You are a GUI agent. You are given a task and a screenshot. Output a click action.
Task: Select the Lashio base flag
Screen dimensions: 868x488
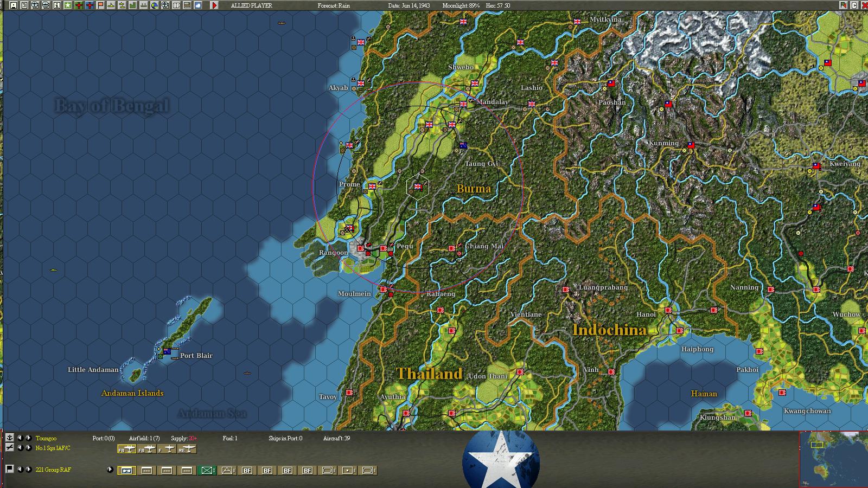click(532, 104)
